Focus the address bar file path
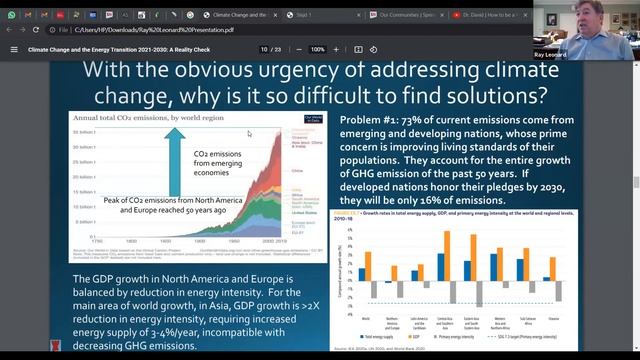640x360 pixels. 154,30
